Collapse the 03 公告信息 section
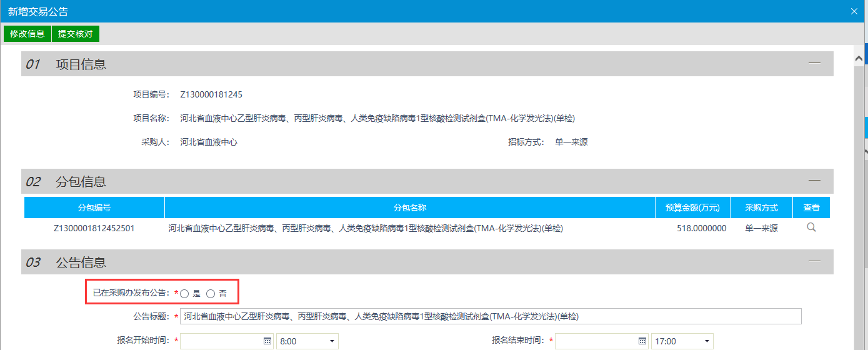 click(x=814, y=261)
